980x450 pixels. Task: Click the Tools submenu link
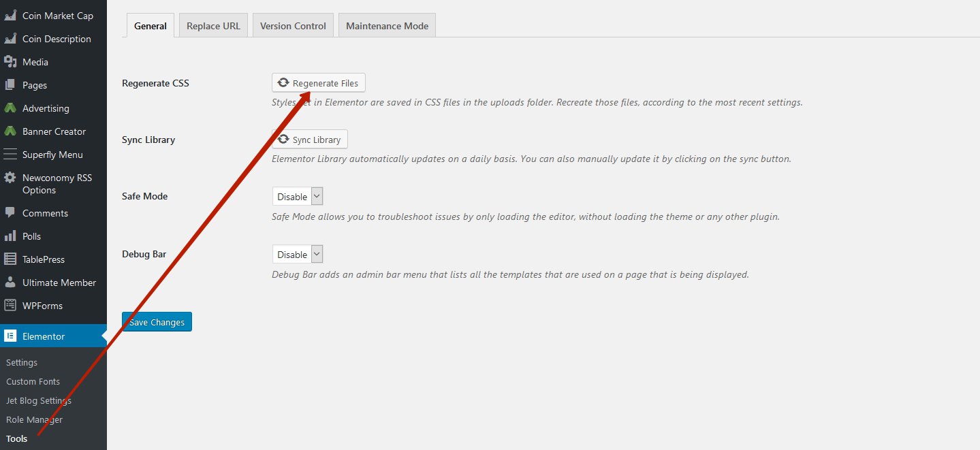(17, 438)
